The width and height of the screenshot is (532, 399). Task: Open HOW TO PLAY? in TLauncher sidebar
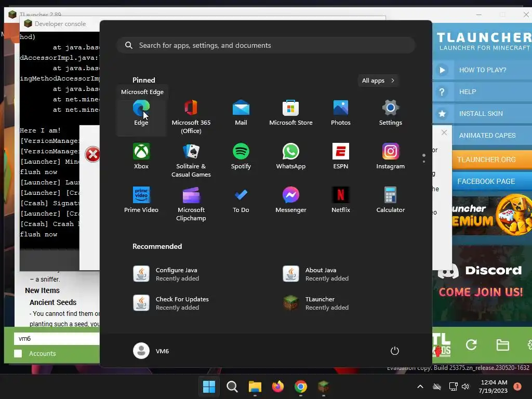[482, 70]
